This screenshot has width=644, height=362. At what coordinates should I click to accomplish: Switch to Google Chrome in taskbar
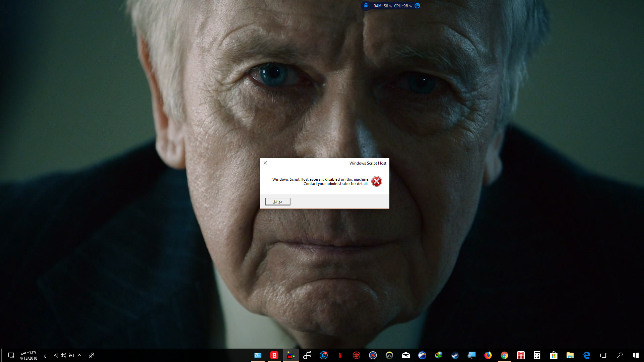pos(504,355)
